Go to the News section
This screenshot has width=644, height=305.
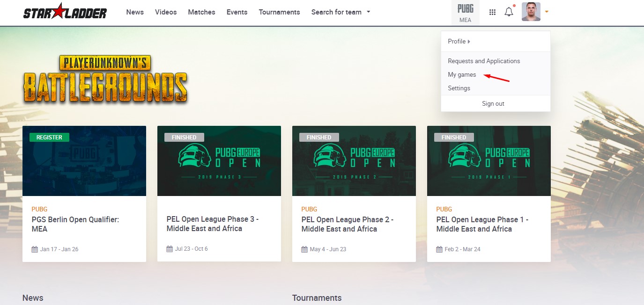click(x=135, y=12)
